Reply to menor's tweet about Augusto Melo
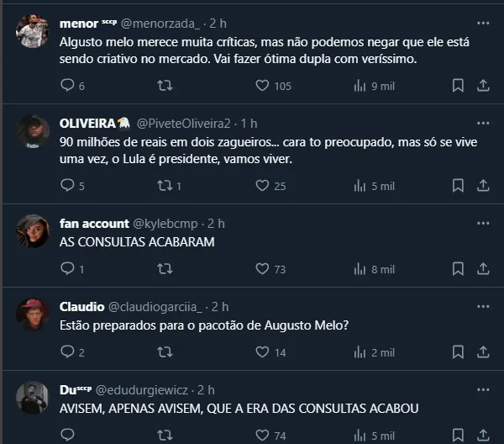 (x=68, y=85)
